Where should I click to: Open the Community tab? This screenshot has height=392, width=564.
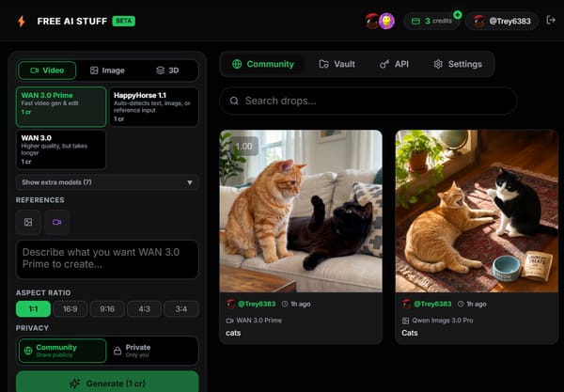pos(262,64)
